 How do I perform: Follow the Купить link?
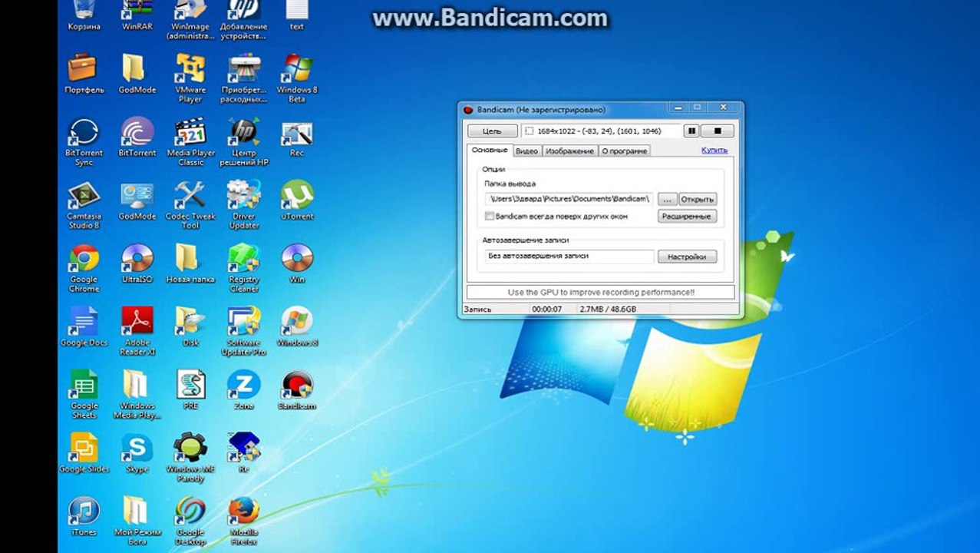(714, 151)
